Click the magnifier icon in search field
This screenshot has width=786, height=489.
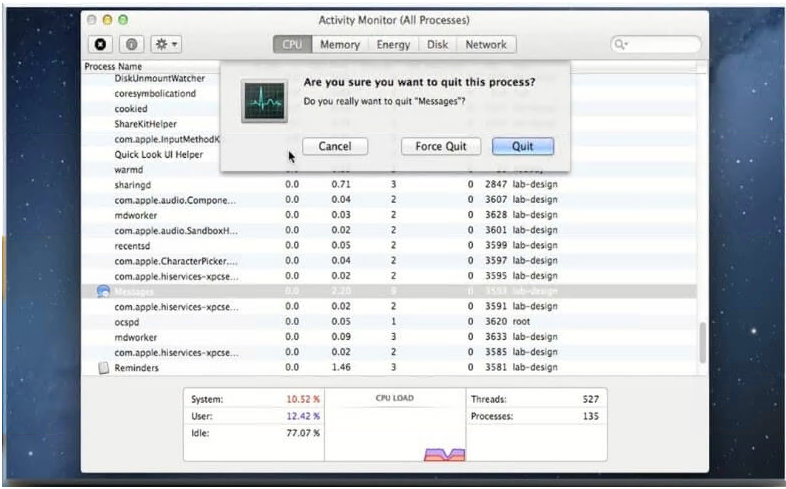click(x=622, y=45)
